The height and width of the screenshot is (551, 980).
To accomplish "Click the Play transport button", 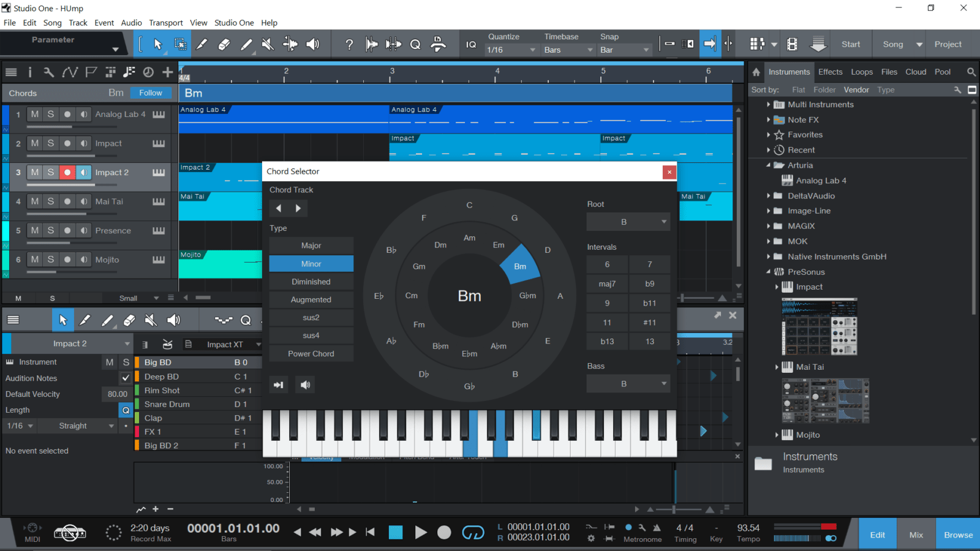I will 420,533.
